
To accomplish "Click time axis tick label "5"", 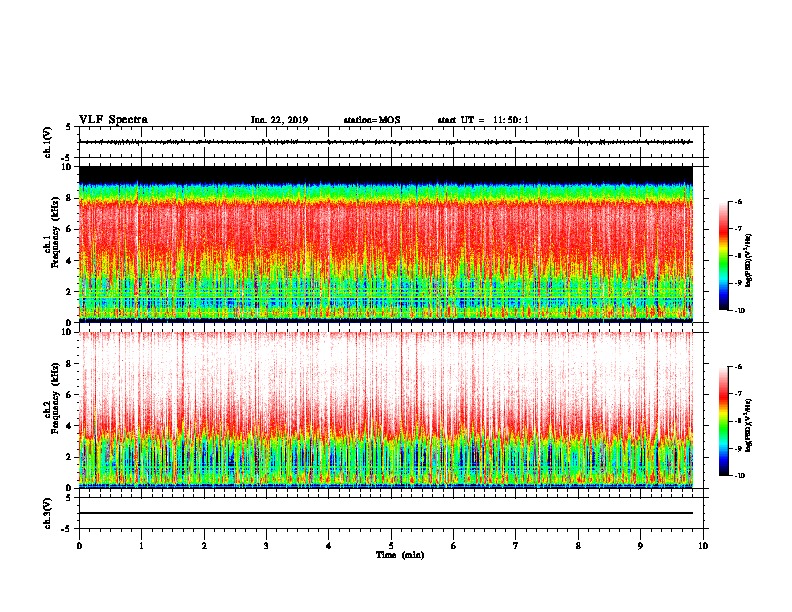I will click(391, 546).
